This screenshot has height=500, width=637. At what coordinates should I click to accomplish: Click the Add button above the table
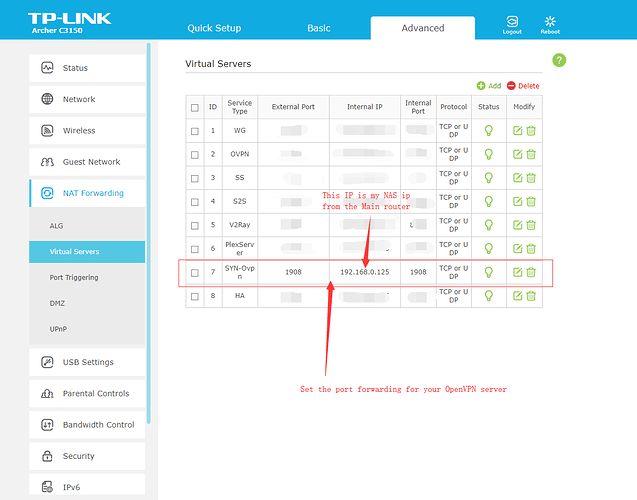[x=489, y=86]
